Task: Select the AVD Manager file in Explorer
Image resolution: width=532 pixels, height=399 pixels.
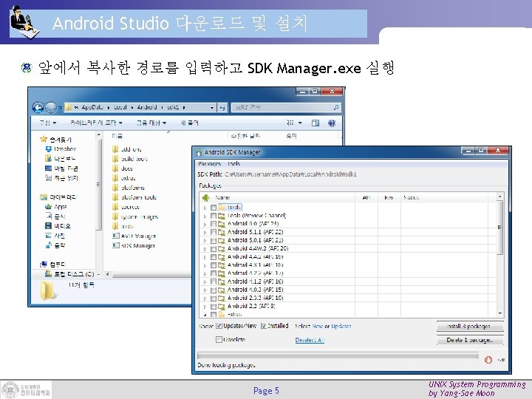Action: tap(134, 236)
